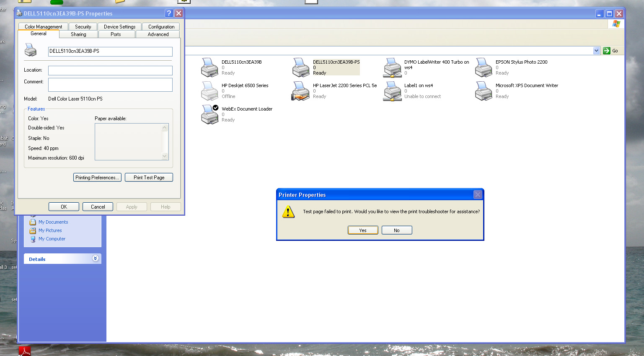This screenshot has height=356, width=644.
Task: Click the 'Offline' status under HP Deskjet
Action: (x=228, y=96)
